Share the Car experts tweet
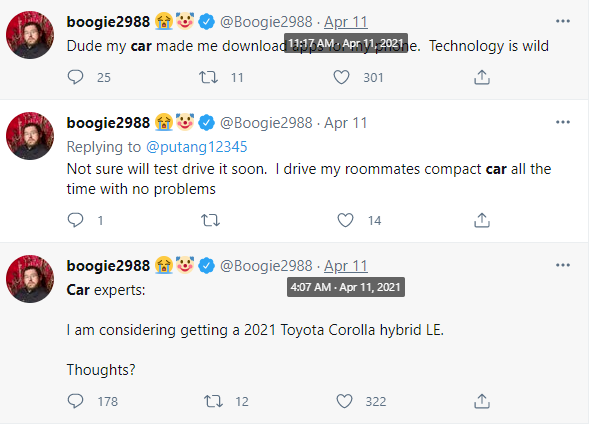Image resolution: width=589 pixels, height=424 pixels. (482, 401)
